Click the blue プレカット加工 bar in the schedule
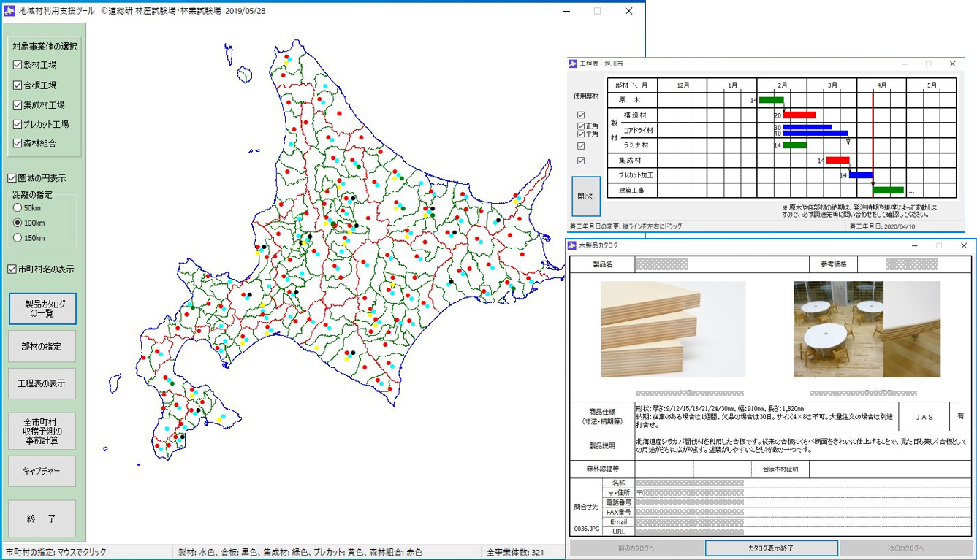 [861, 175]
